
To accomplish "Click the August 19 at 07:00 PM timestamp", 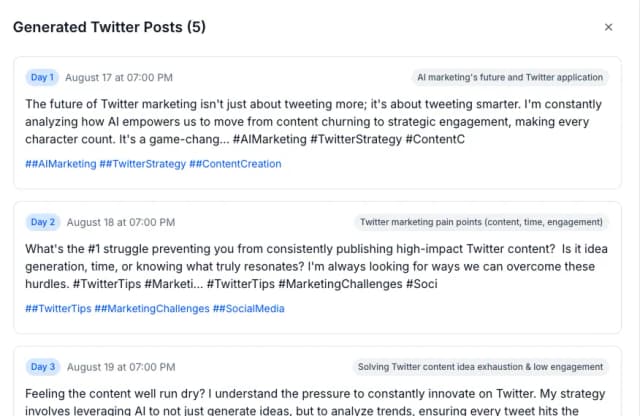I will (120, 367).
